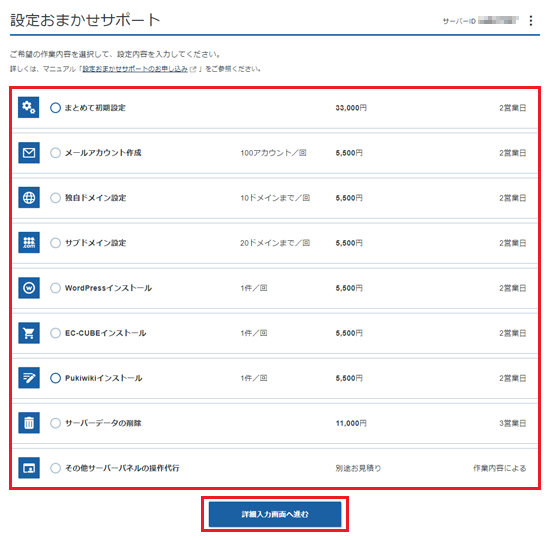Click the panel screen icon for その他サーバーパネル
The image size is (550, 540).
point(29,468)
